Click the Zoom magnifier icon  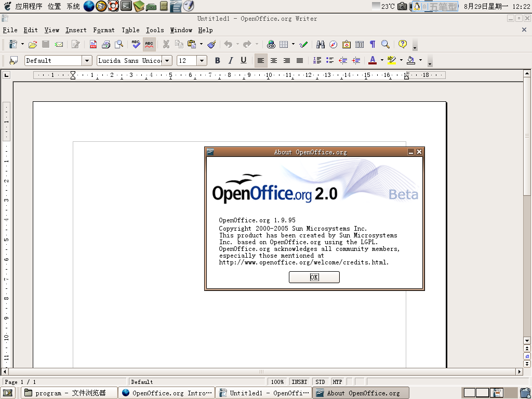[x=385, y=44]
